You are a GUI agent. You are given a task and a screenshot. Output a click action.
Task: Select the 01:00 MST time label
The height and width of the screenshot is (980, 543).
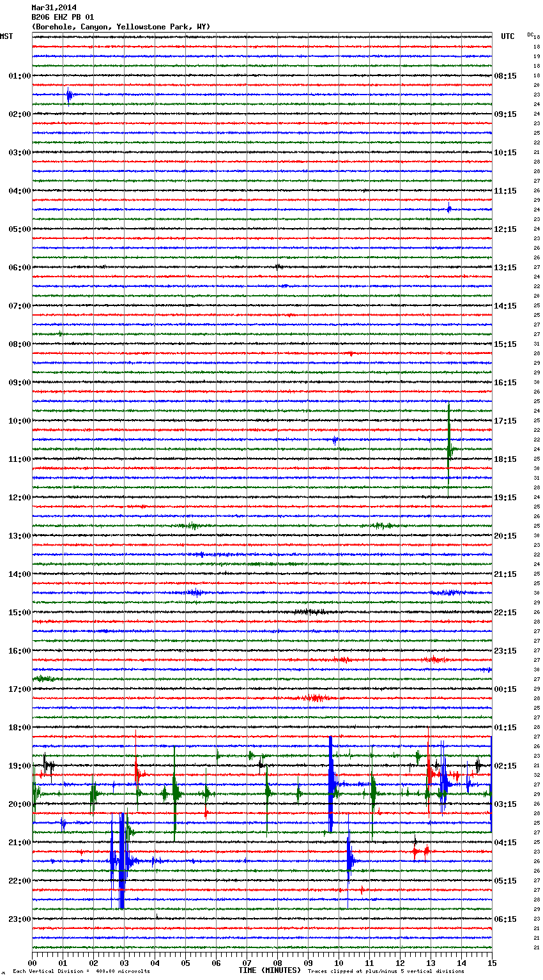click(x=20, y=76)
